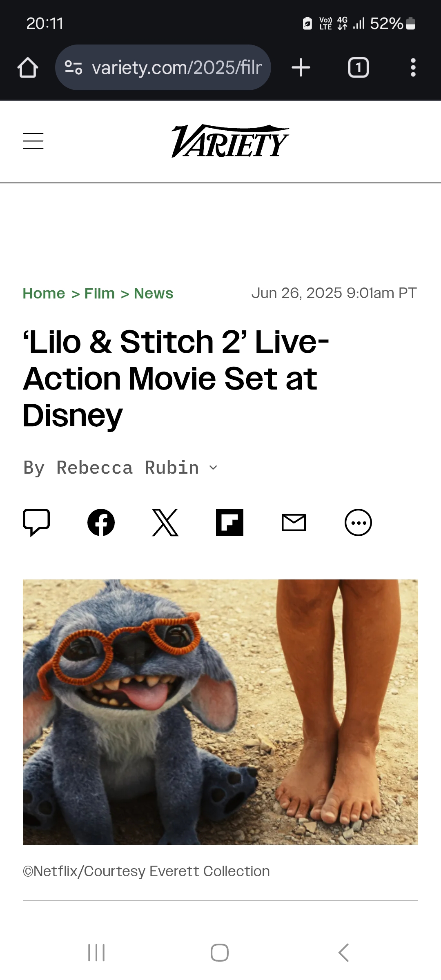Tap Android back navigation button
441x980 pixels.
coord(344,953)
